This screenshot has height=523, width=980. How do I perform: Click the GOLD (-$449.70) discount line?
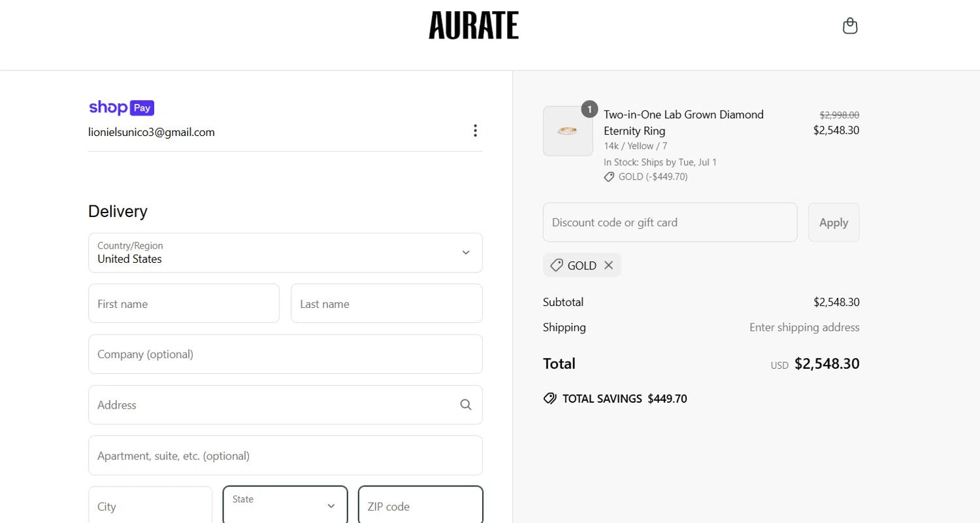click(645, 177)
